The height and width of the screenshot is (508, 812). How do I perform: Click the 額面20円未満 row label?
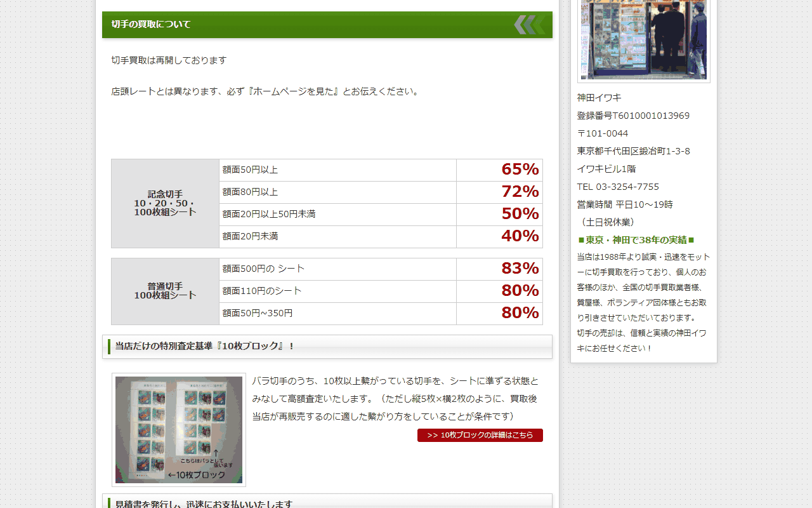(x=250, y=237)
